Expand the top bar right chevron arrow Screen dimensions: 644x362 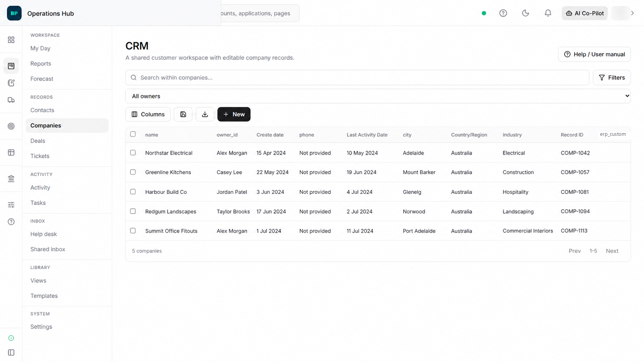(632, 13)
